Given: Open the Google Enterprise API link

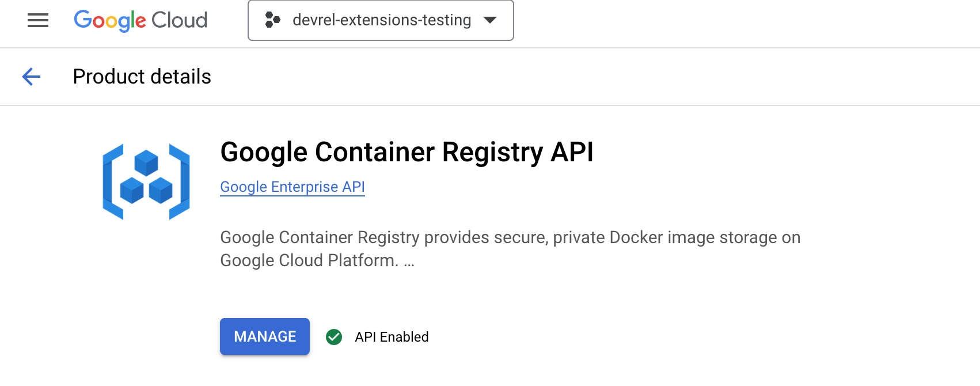Looking at the screenshot, I should (x=293, y=187).
